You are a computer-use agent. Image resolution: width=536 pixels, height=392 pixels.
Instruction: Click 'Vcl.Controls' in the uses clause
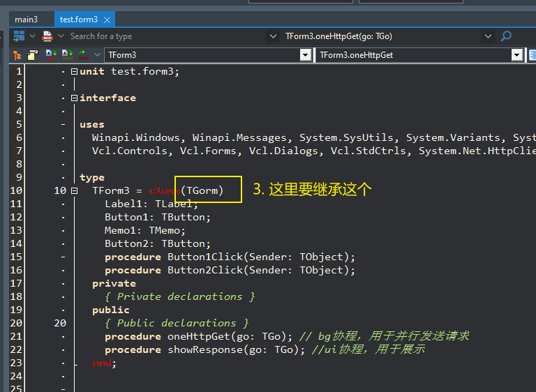(130, 151)
